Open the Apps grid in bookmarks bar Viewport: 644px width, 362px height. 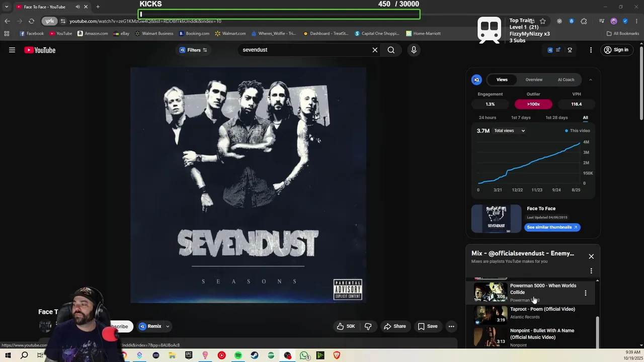tap(7, 33)
